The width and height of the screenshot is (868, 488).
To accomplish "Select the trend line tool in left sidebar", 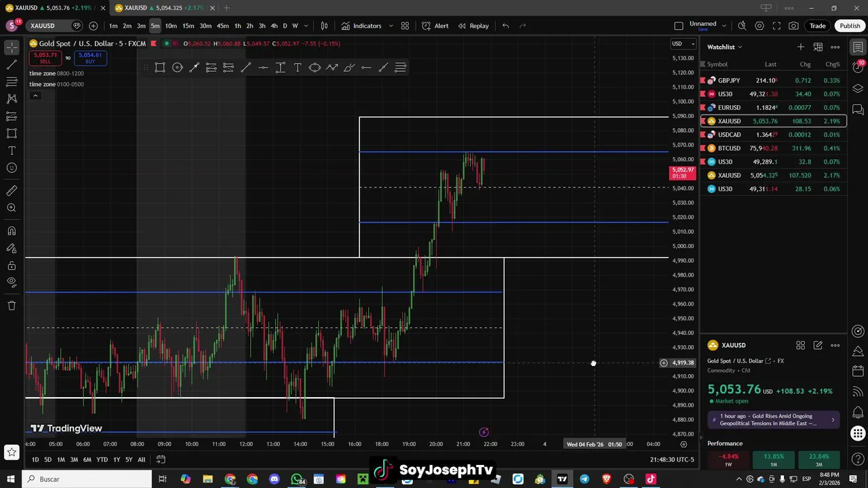I will pos(12,65).
